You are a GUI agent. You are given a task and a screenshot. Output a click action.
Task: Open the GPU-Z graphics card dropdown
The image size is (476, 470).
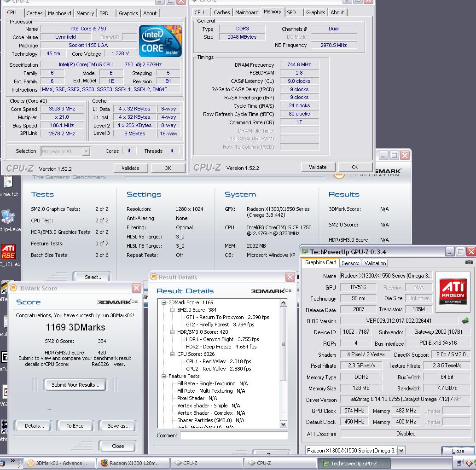pyautogui.click(x=401, y=450)
